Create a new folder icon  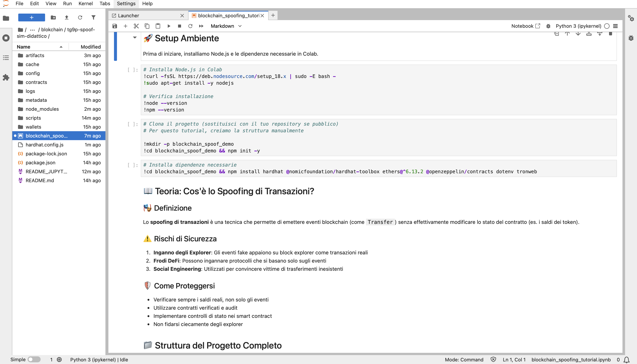tap(53, 17)
